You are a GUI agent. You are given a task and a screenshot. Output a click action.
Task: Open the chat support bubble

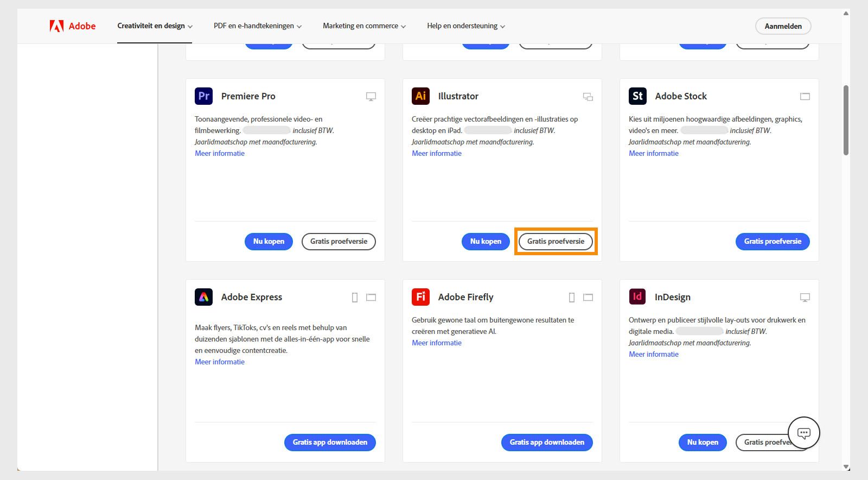(804, 433)
